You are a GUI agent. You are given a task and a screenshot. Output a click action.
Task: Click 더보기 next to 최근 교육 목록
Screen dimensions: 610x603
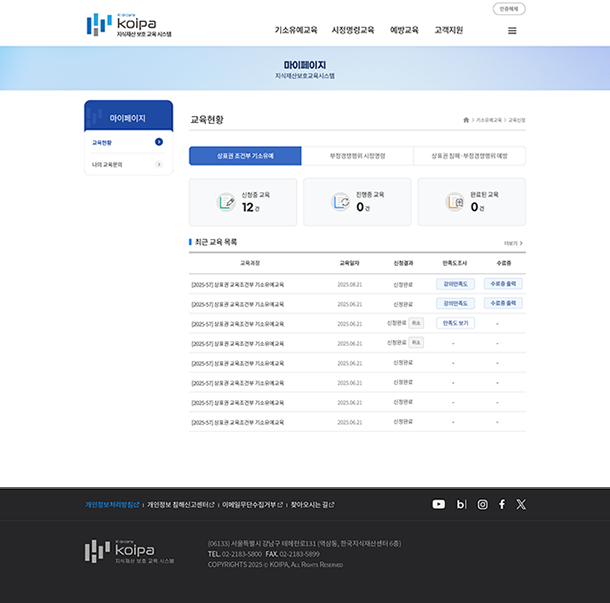513,243
